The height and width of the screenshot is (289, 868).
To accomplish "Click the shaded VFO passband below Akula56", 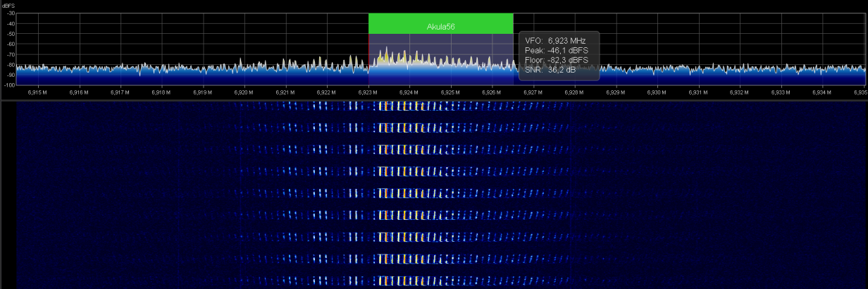I will (440, 59).
